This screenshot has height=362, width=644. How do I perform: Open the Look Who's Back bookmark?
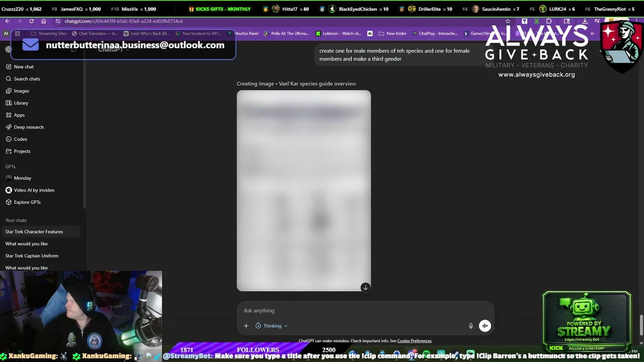(146, 33)
